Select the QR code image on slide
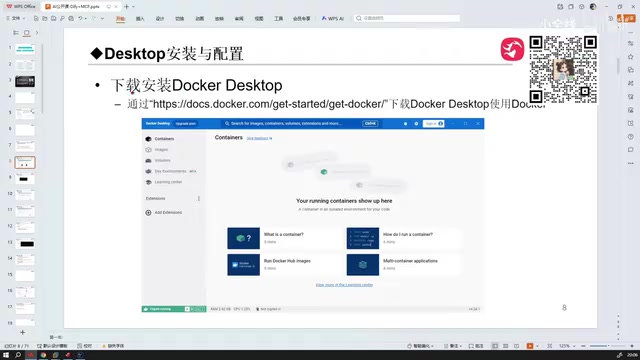 [x=563, y=69]
